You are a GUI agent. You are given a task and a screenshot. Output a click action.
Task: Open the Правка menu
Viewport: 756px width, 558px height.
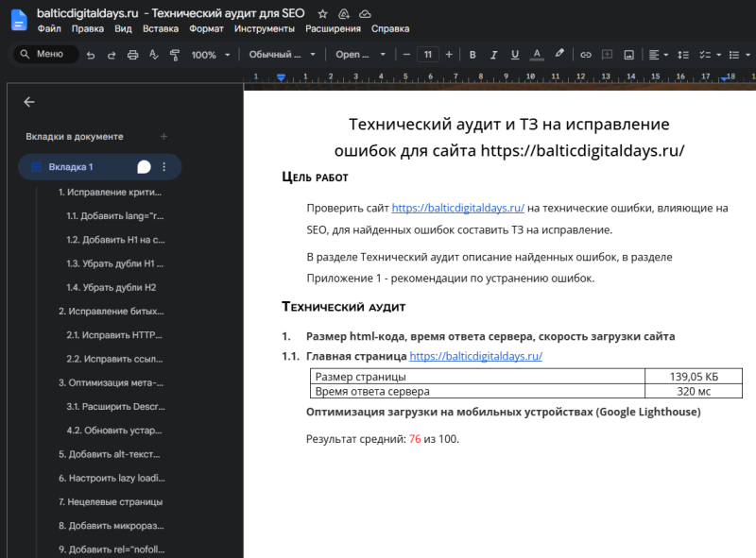[x=88, y=29]
